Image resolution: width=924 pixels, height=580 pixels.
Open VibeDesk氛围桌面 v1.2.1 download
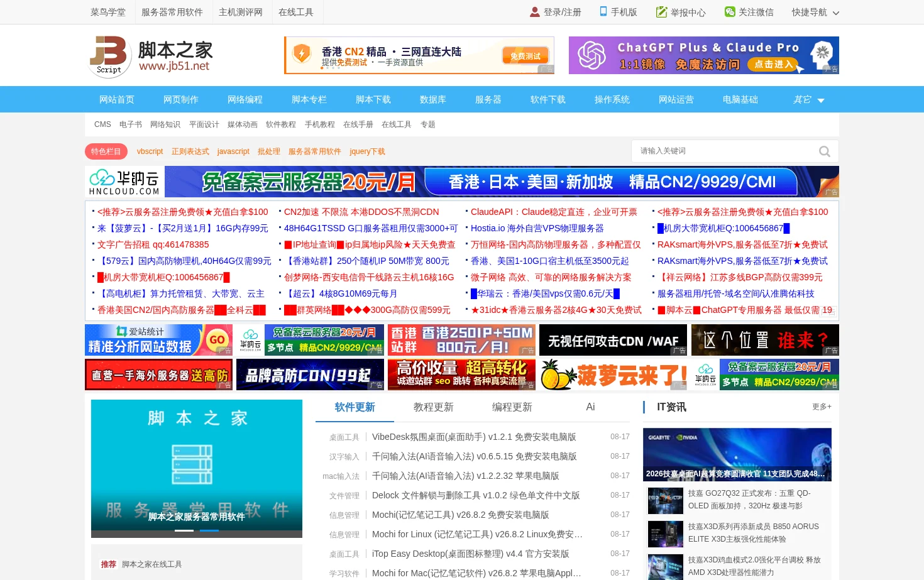(x=474, y=437)
